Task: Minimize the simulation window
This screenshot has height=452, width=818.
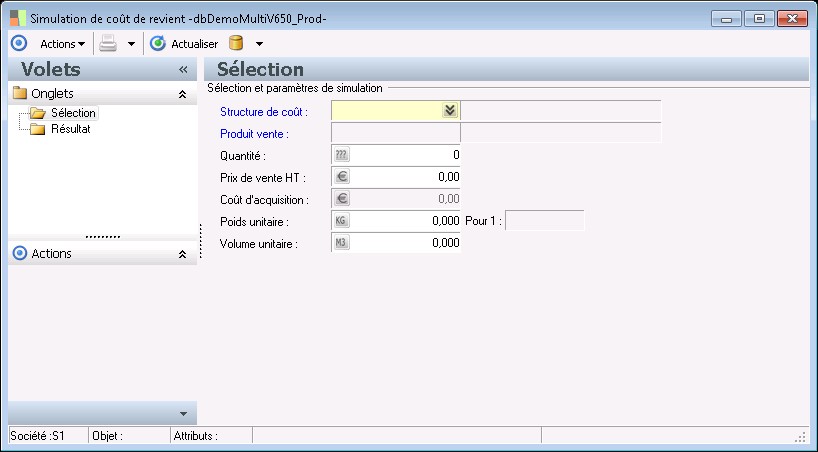Action: (726, 19)
